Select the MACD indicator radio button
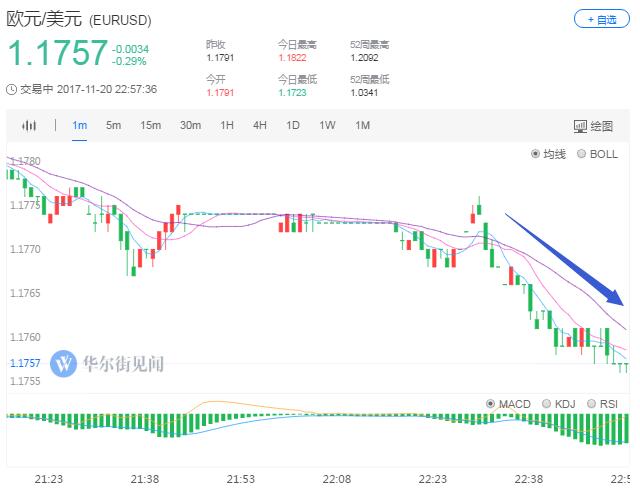 tap(491, 404)
